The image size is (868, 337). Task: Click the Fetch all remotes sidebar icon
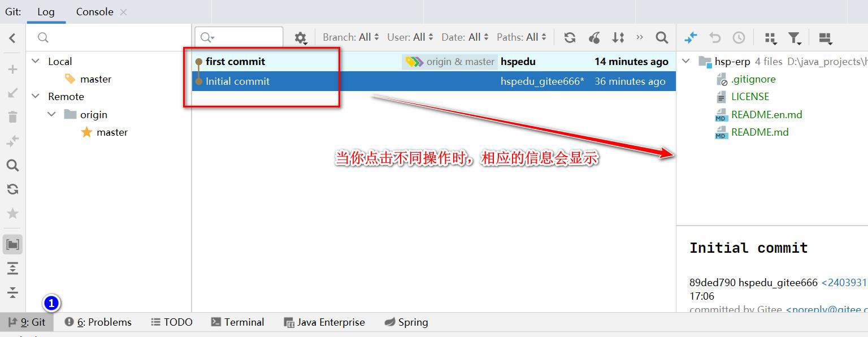click(x=12, y=189)
